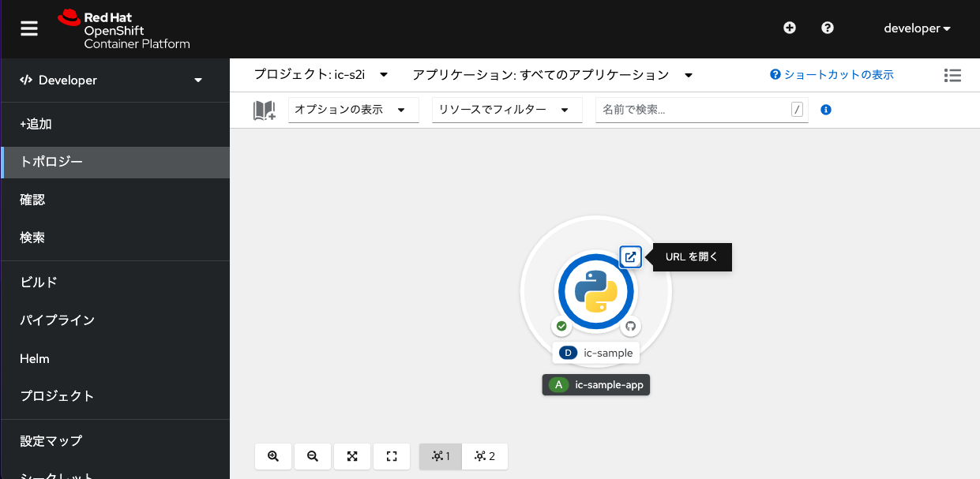This screenshot has width=980, height=479.
Task: Select layout 1 toggle
Action: [x=441, y=456]
